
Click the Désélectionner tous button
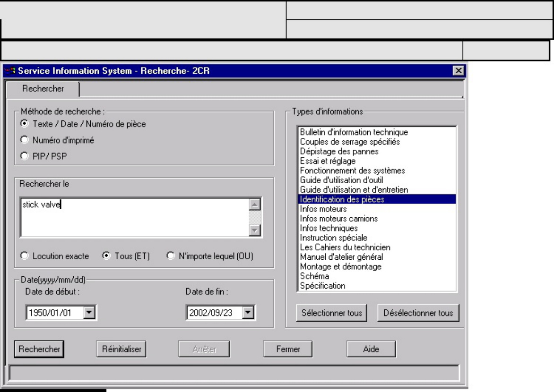tap(418, 313)
